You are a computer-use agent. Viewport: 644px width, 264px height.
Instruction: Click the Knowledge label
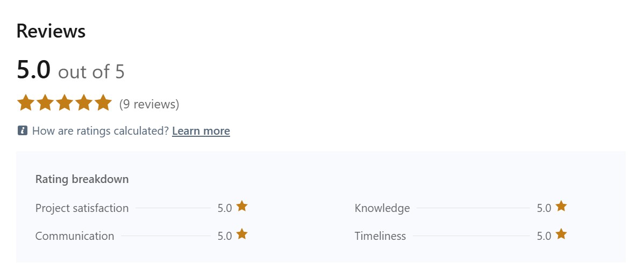382,208
